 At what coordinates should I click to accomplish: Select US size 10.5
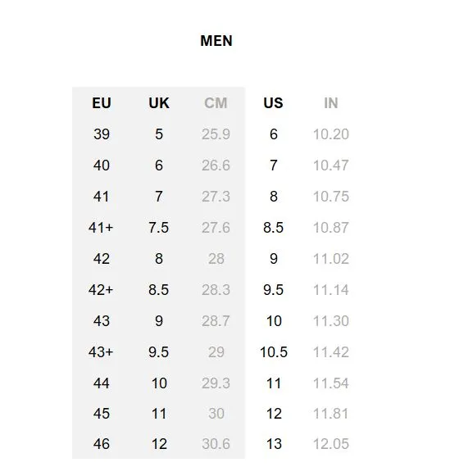pyautogui.click(x=274, y=352)
